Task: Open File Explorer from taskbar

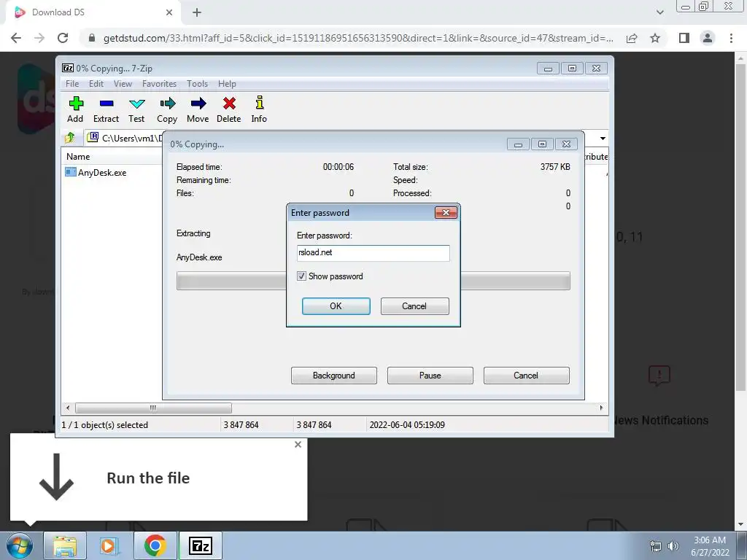Action: tap(65, 545)
